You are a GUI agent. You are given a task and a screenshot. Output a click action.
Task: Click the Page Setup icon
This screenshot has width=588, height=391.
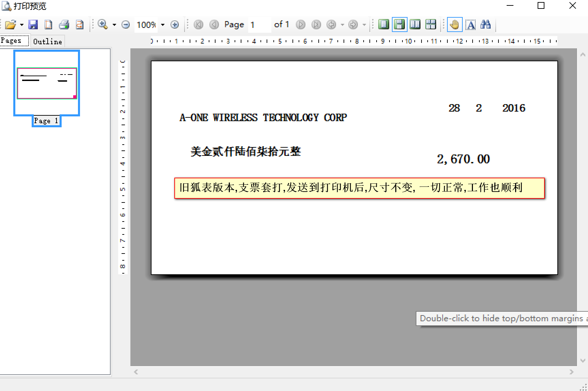pyautogui.click(x=48, y=25)
